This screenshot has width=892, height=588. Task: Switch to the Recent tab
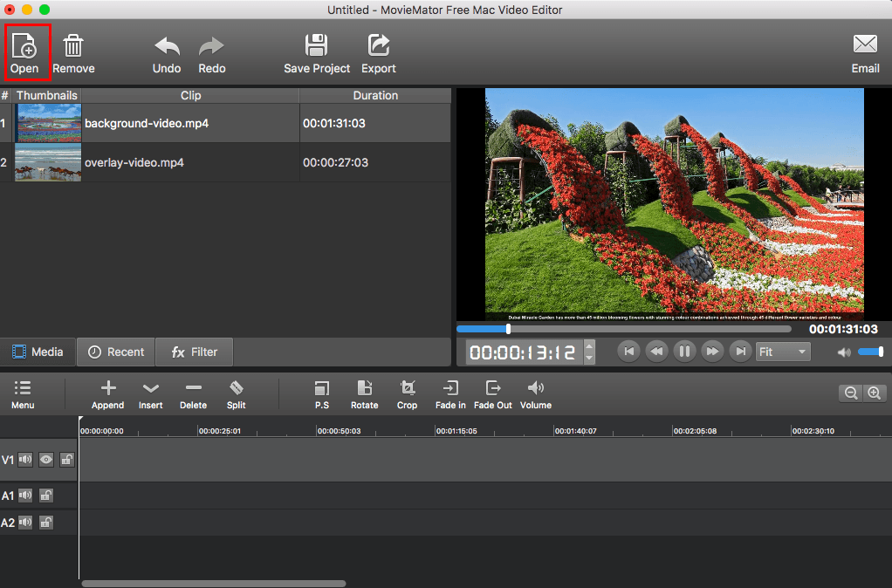tap(115, 352)
